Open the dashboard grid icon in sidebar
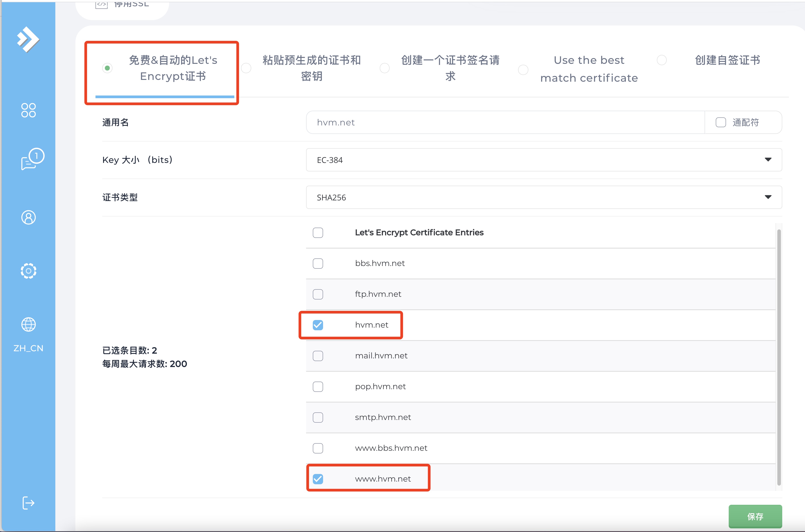 28,110
